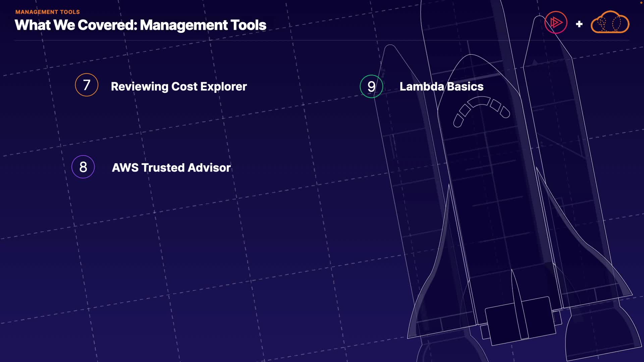Select the AWS Trusted Advisor text
Screen dimensions: 644x362
click(x=171, y=168)
